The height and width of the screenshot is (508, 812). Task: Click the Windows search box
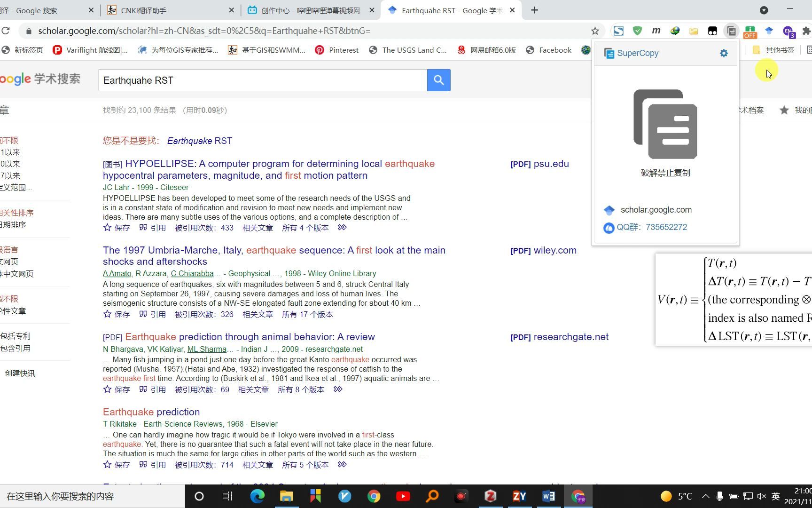[x=92, y=496]
